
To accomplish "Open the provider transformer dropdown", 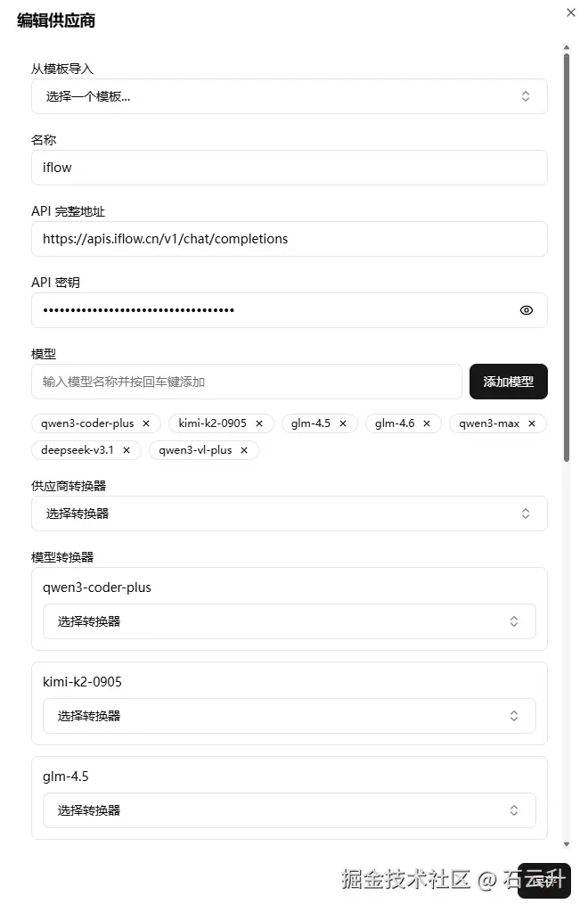I will point(290,514).
